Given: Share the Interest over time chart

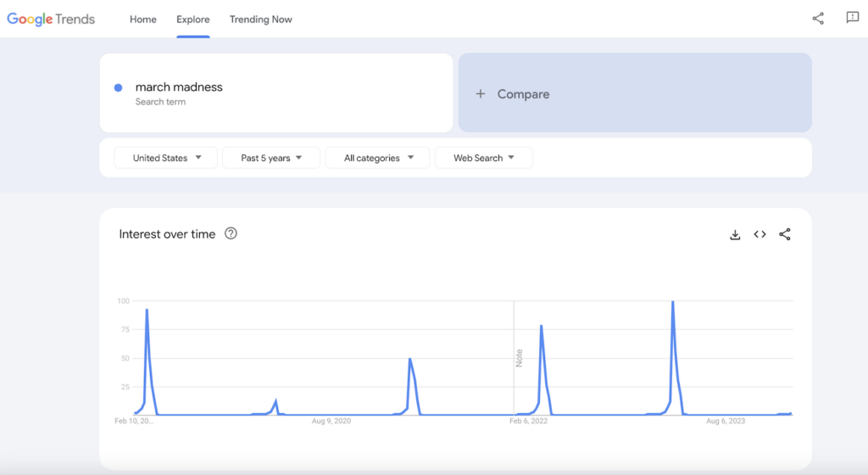Looking at the screenshot, I should 785,234.
